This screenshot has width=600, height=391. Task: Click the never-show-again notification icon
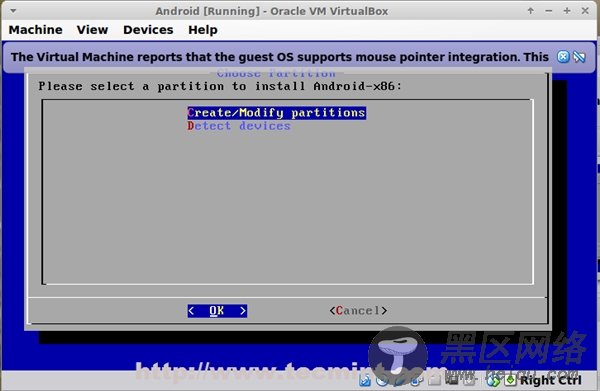[579, 57]
